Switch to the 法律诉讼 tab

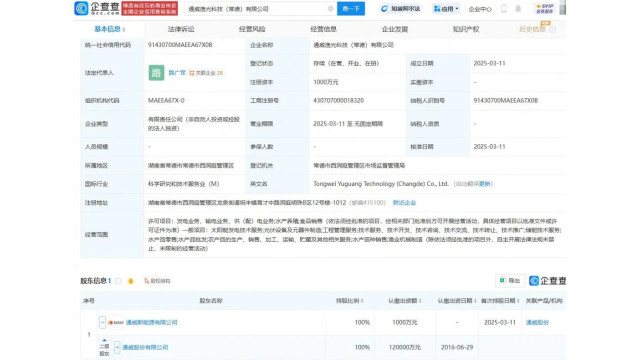pyautogui.click(x=181, y=29)
